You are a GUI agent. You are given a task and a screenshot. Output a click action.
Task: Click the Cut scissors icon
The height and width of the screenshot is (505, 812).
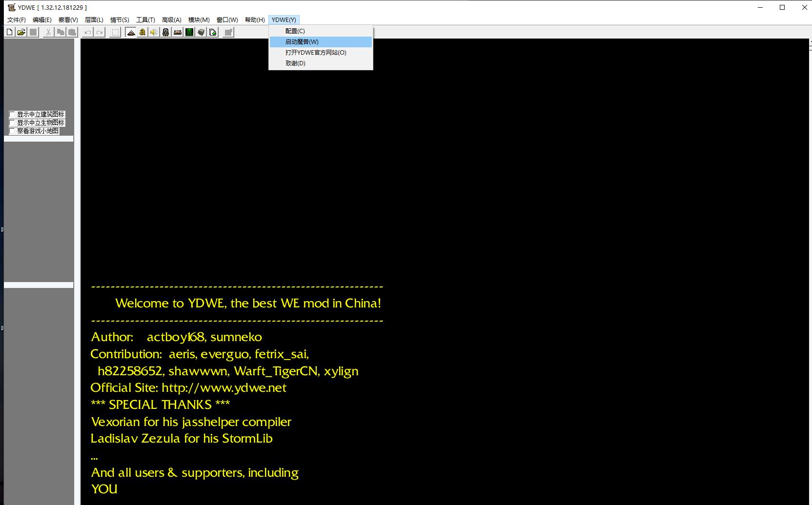[48, 32]
